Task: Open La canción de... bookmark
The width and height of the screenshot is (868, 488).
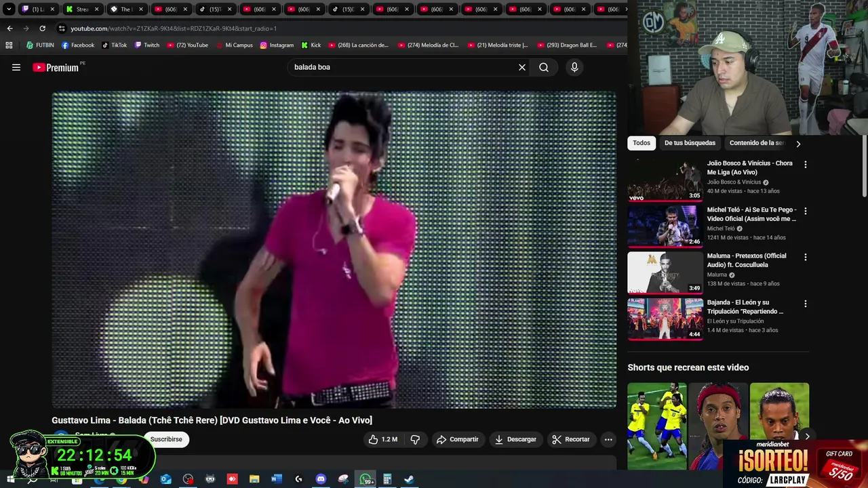Action: 358,45
